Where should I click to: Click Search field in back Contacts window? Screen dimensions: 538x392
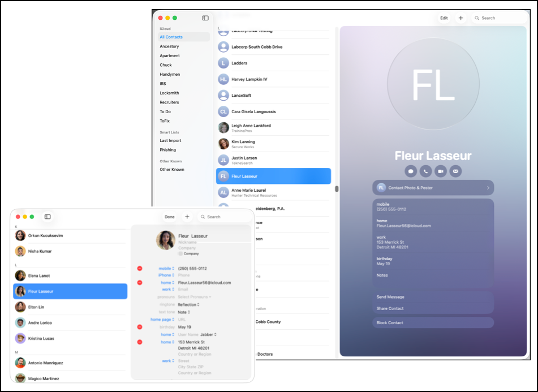tap(499, 18)
